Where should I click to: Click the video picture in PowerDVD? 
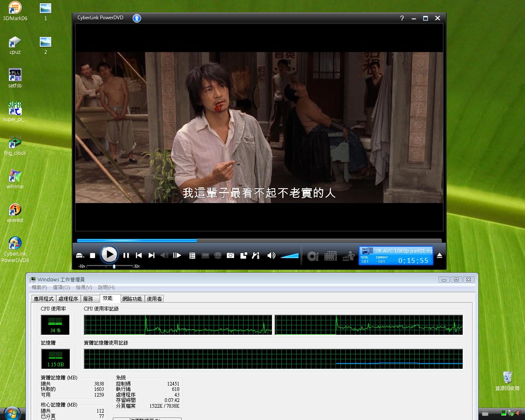259,127
